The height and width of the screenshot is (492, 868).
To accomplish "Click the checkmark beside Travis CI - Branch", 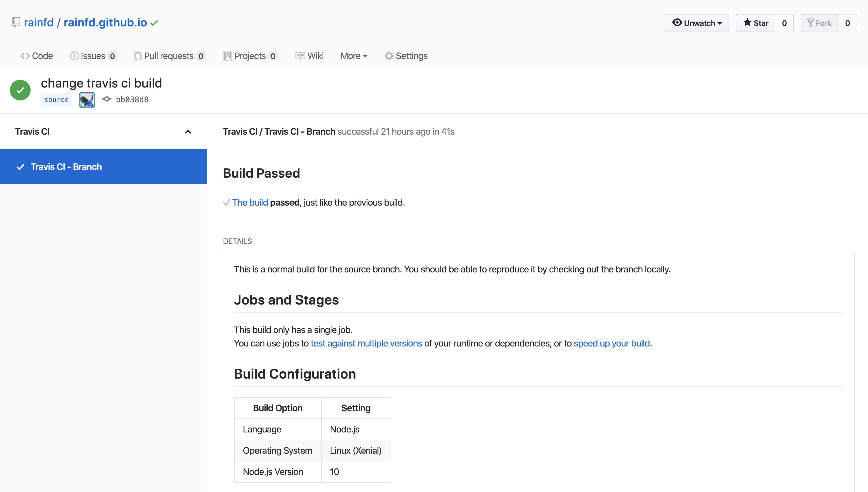I will click(21, 167).
